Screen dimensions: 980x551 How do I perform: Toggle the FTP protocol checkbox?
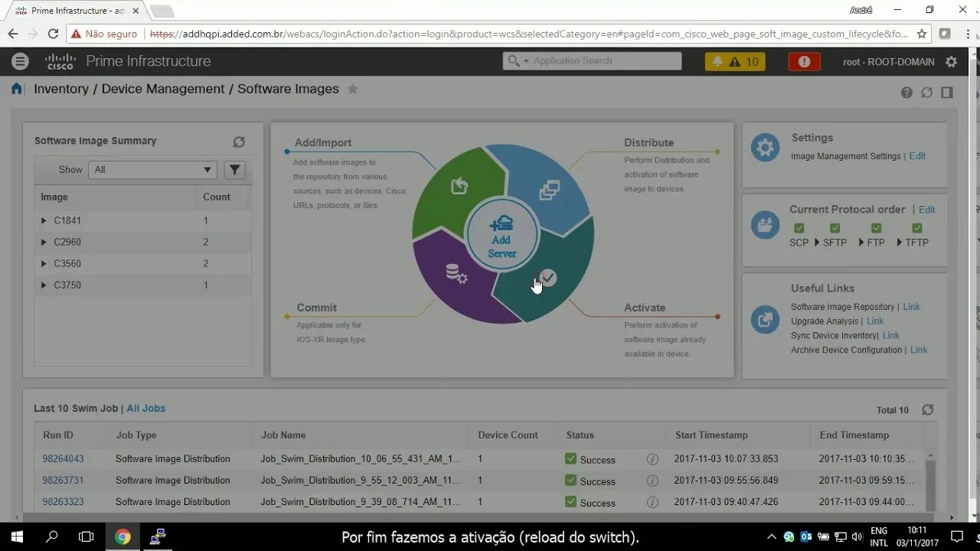pyautogui.click(x=876, y=228)
